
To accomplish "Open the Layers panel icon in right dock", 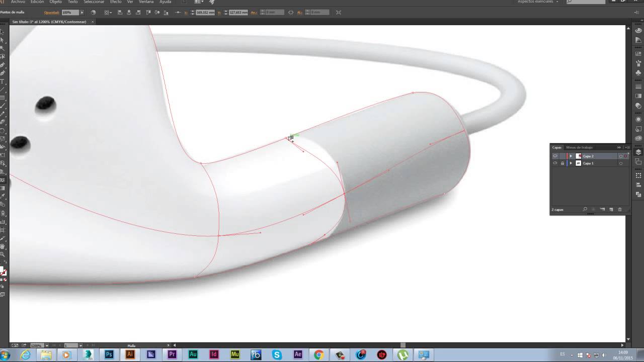I will (638, 152).
